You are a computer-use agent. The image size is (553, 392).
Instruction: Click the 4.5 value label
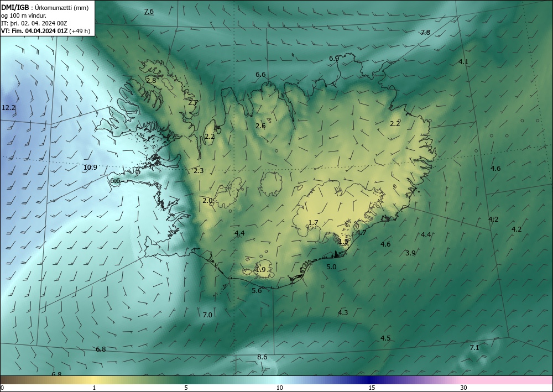pyautogui.click(x=385, y=338)
